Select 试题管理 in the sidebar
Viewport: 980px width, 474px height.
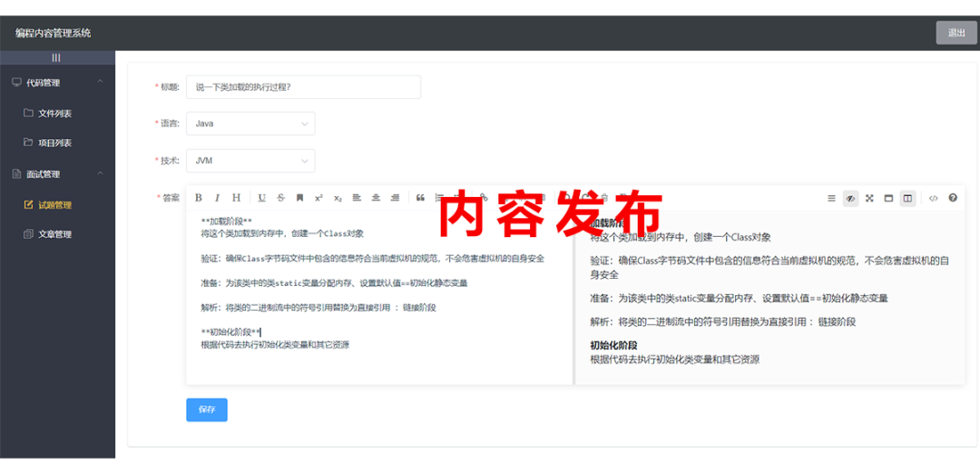click(x=57, y=205)
